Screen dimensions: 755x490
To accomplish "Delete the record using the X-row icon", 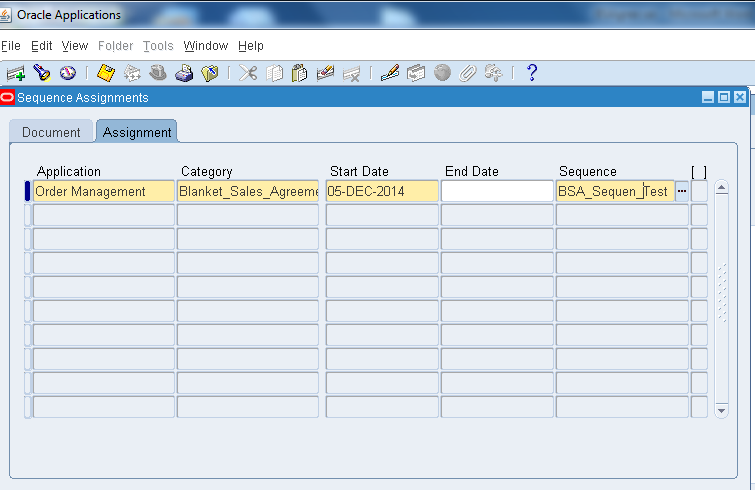I will coord(351,74).
